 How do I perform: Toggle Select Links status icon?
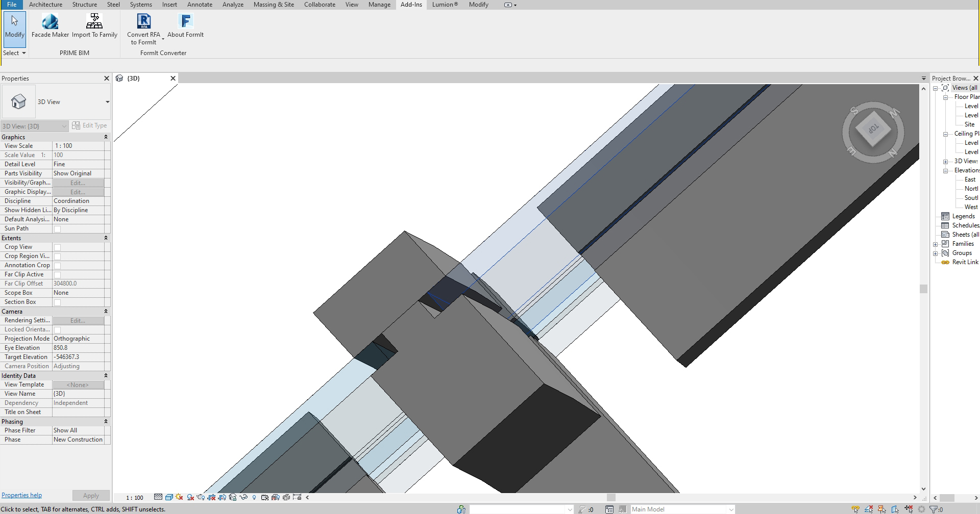pos(855,509)
